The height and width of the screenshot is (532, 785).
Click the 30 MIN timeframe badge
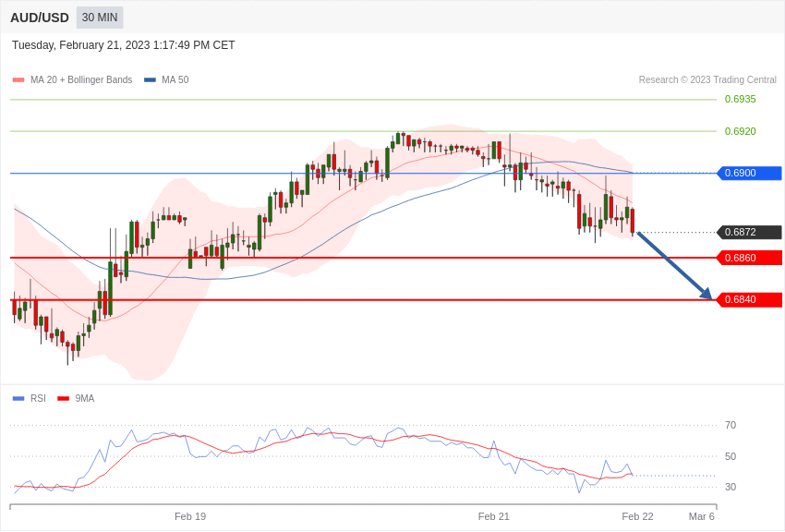(x=100, y=18)
